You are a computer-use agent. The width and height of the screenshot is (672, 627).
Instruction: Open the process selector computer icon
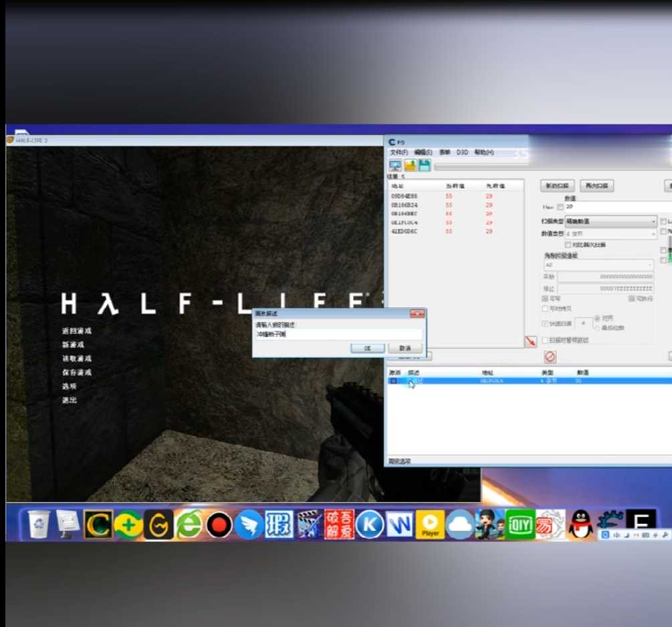395,165
